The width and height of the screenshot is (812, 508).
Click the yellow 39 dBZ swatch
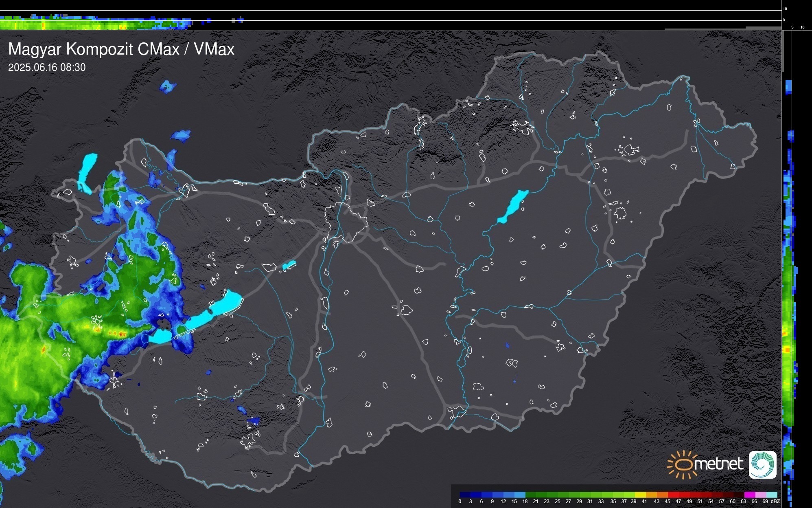click(x=640, y=495)
